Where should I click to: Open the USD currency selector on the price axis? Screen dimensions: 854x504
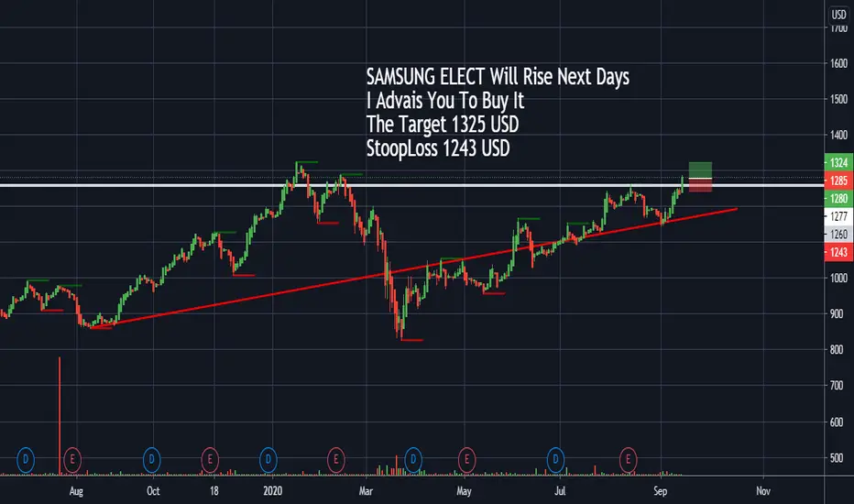(x=838, y=15)
